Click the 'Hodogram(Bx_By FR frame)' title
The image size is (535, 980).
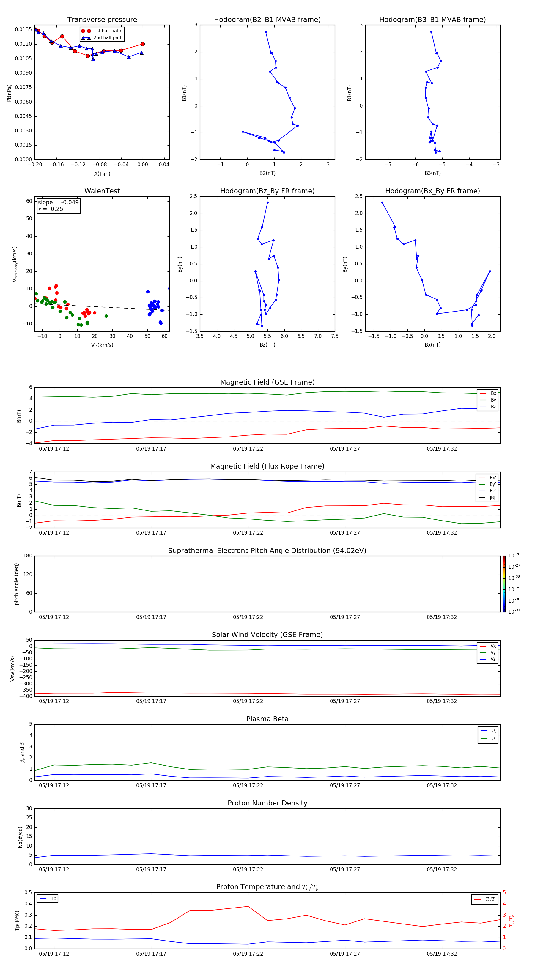click(x=432, y=191)
